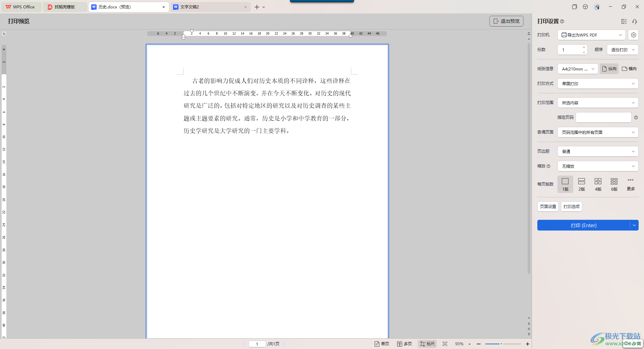Select 4版 pages per sheet layout

click(598, 184)
